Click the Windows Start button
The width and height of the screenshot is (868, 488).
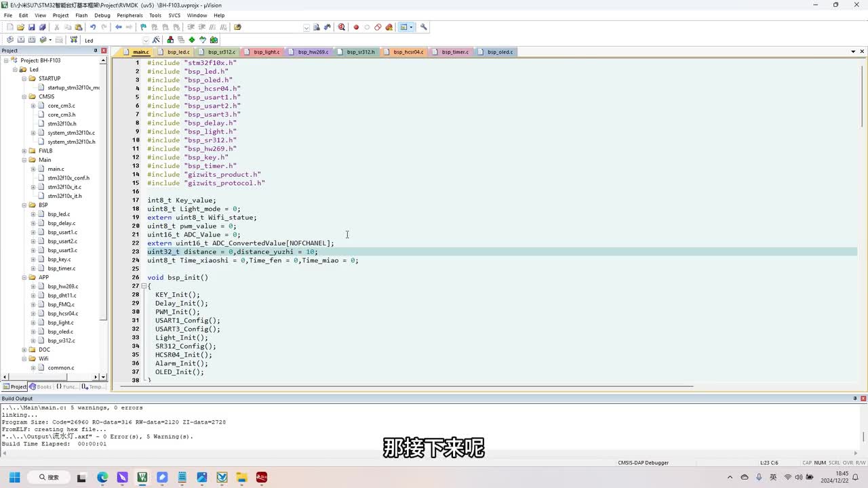coord(14,477)
